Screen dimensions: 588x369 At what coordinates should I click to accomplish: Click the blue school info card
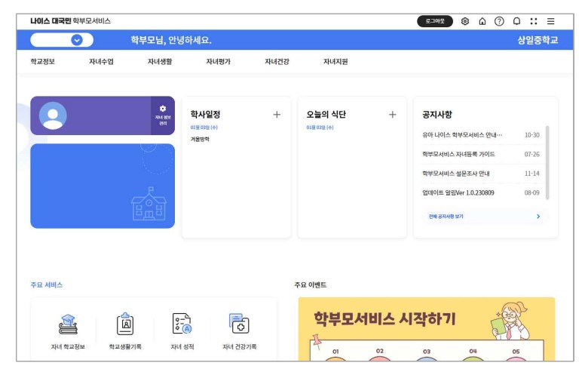103,186
